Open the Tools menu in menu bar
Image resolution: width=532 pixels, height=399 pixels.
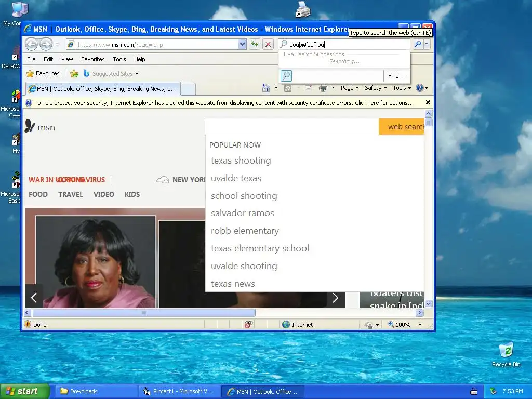[x=119, y=59]
